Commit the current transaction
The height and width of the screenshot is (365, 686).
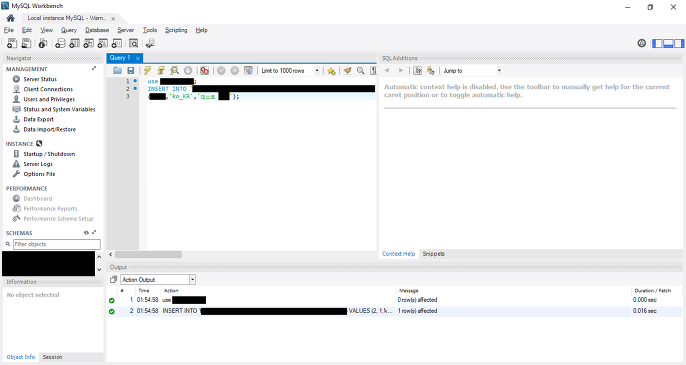(221, 70)
